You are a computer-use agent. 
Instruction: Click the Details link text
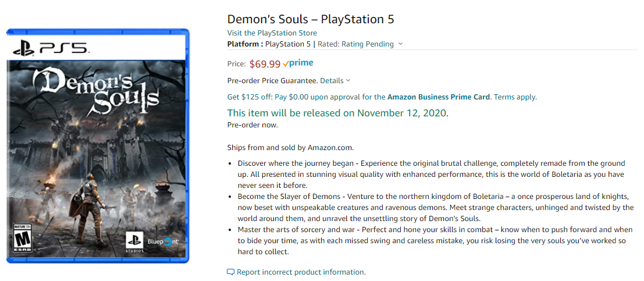[332, 80]
